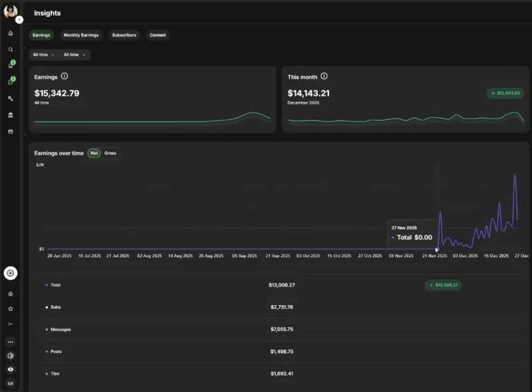Image resolution: width=532 pixels, height=392 pixels.
Task: Click your profile avatar thumbnail
Action: [11, 10]
